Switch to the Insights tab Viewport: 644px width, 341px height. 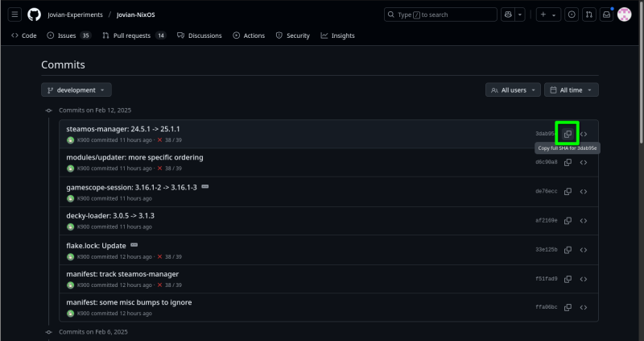337,35
